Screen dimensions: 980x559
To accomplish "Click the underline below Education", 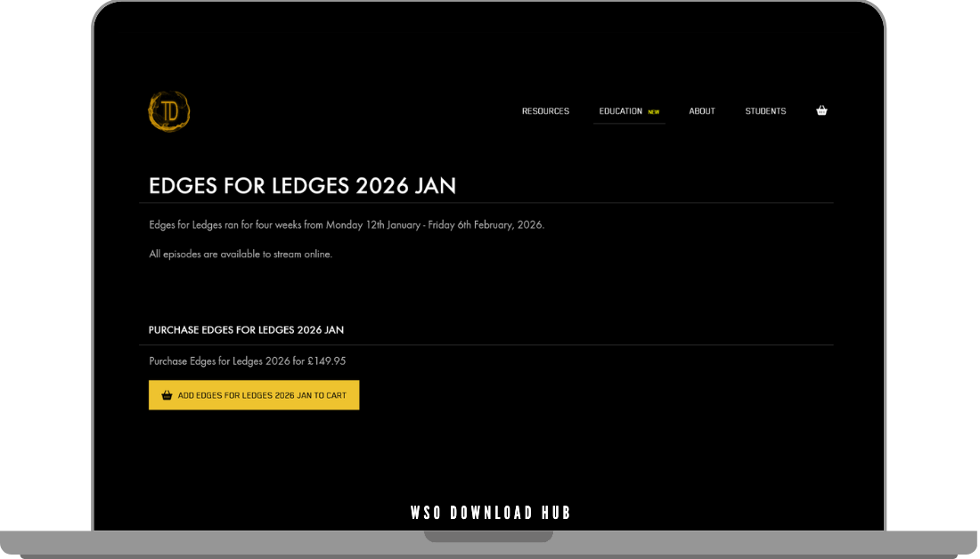I will [629, 125].
